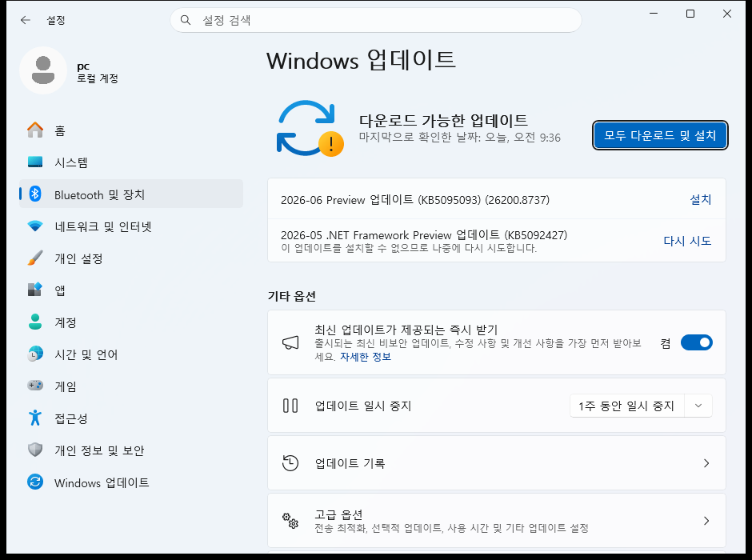Click the search magnifier icon

186,20
